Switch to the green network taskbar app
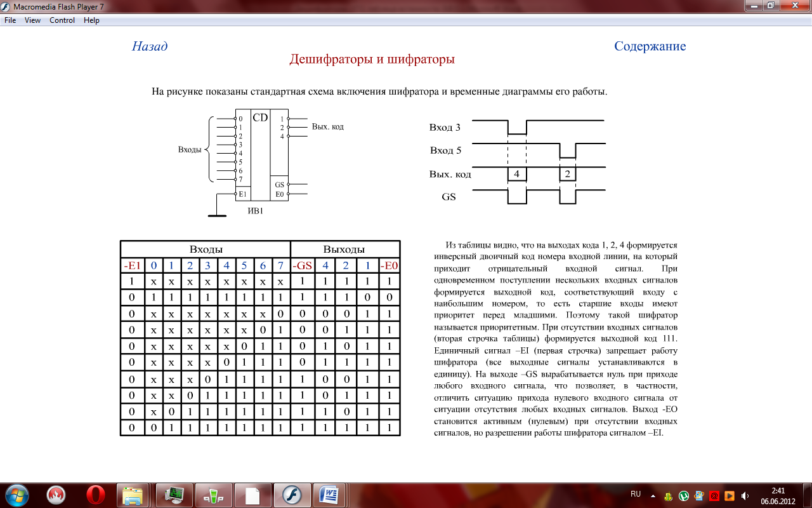The height and width of the screenshot is (508, 812). [213, 495]
